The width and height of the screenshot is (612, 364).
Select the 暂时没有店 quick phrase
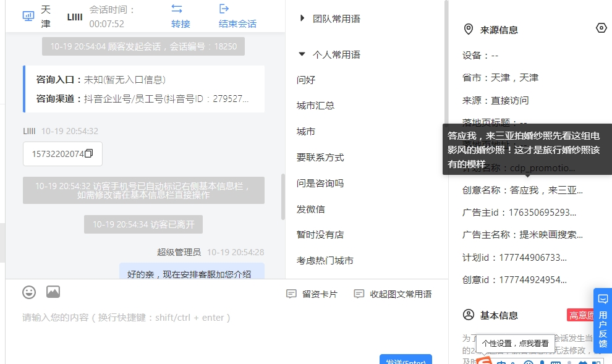[x=320, y=235]
